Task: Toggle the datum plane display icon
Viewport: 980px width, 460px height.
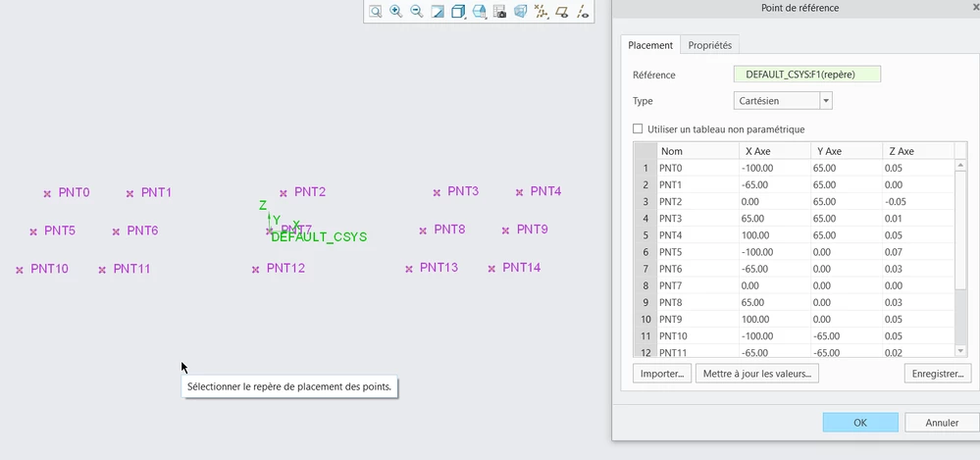Action: pos(562,11)
